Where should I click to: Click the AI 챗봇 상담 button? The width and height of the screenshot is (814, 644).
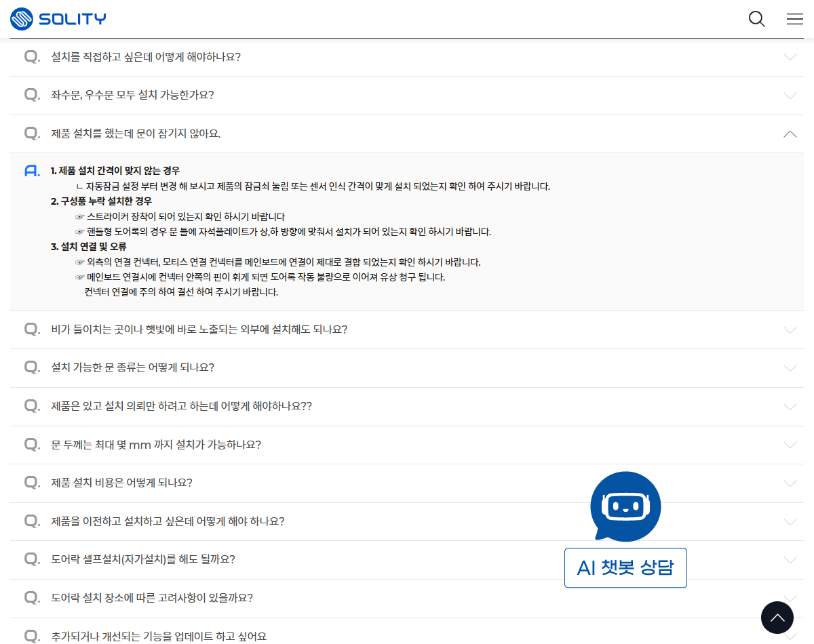click(x=625, y=568)
